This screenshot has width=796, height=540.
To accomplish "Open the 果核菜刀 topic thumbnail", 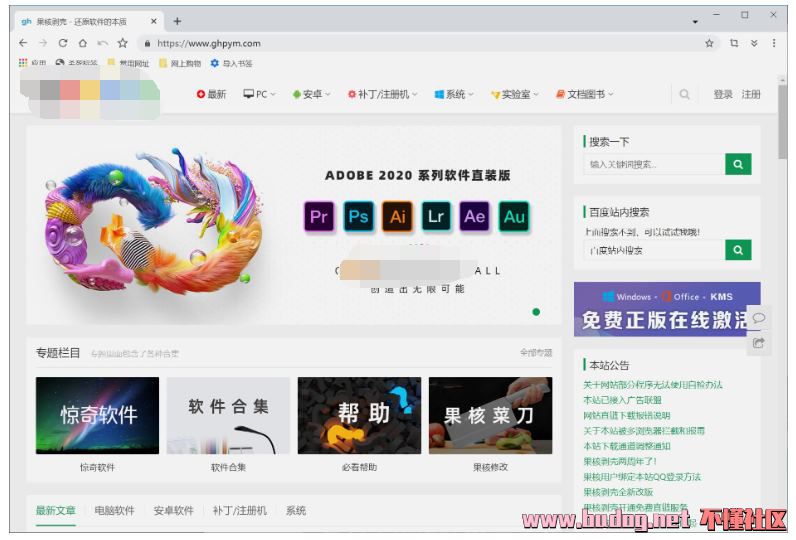I will [490, 415].
